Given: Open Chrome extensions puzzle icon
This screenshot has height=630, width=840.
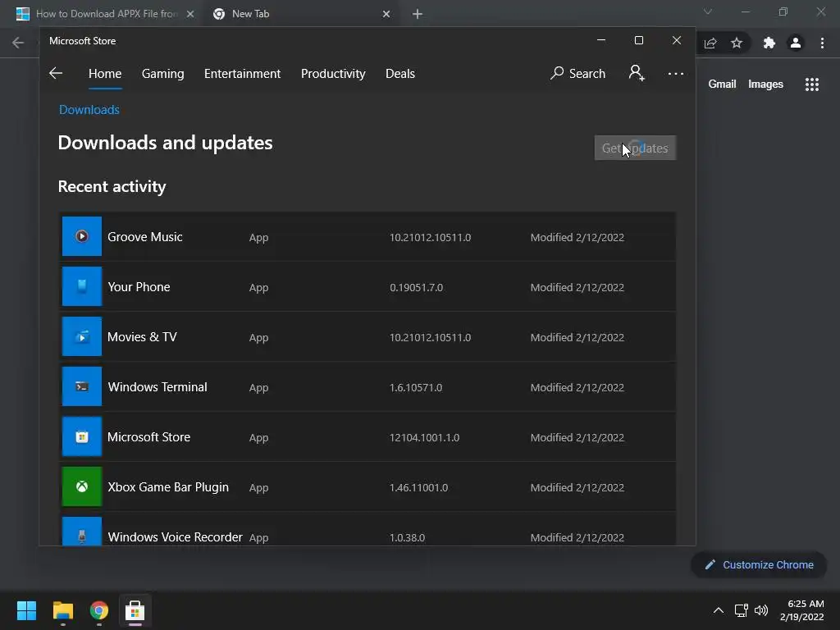Looking at the screenshot, I should (x=769, y=43).
